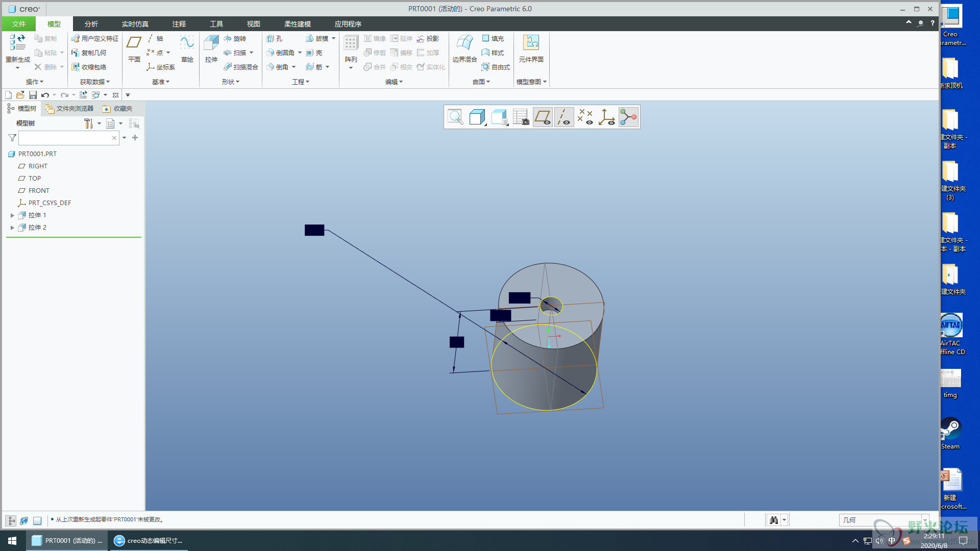
Task: Select the 拉伸 (Extrude) tool in the ribbon
Action: pyautogui.click(x=211, y=49)
